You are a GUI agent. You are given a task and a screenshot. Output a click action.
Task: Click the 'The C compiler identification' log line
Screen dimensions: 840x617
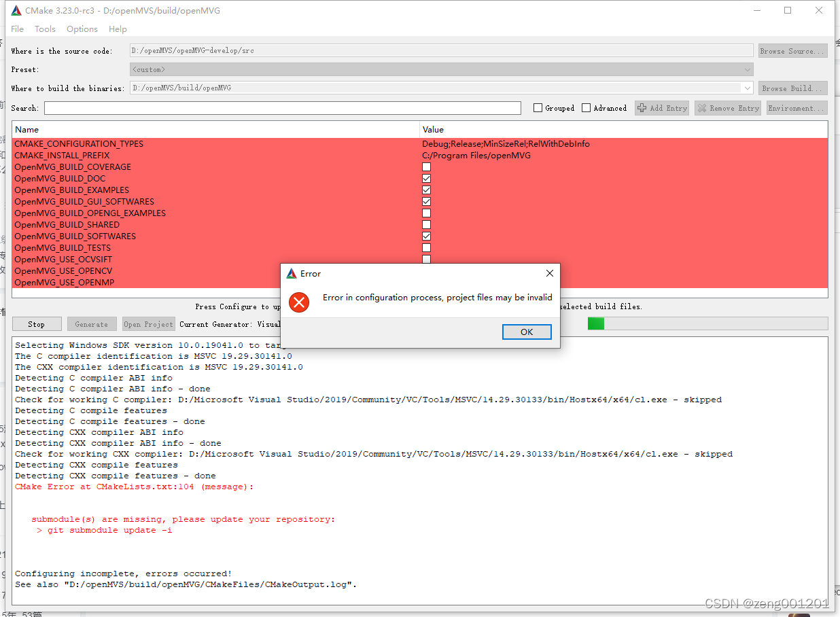click(154, 356)
